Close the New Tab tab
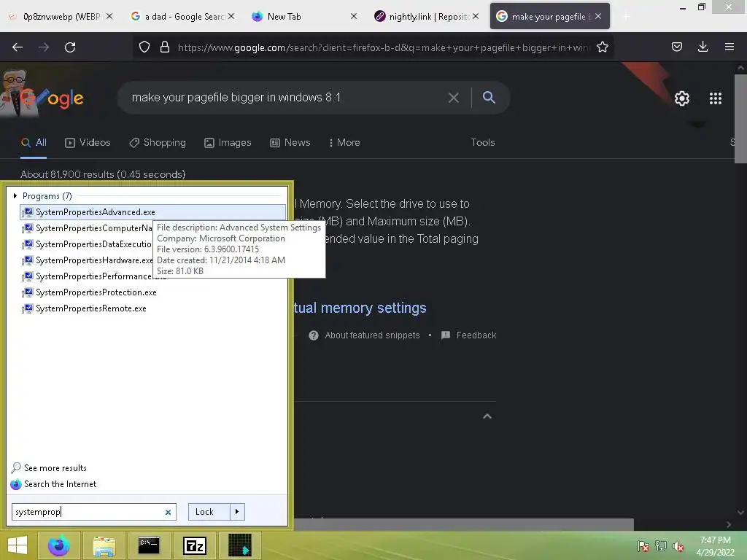The width and height of the screenshot is (747, 560). point(354,17)
